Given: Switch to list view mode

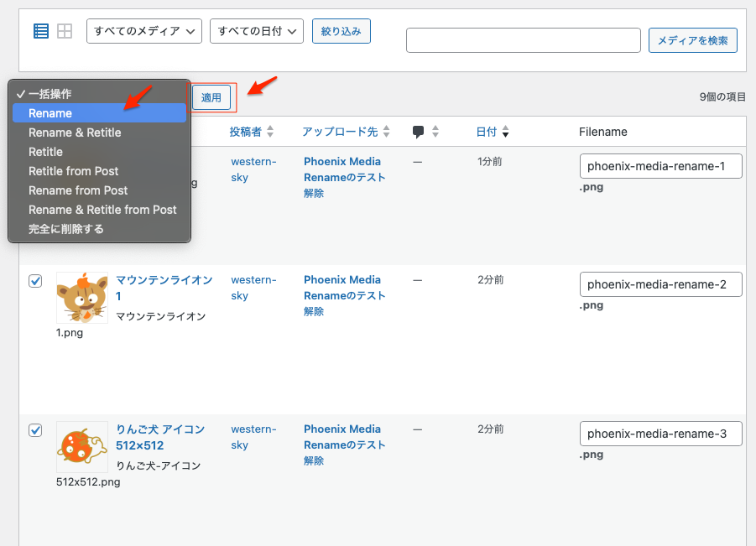Looking at the screenshot, I should (41, 31).
